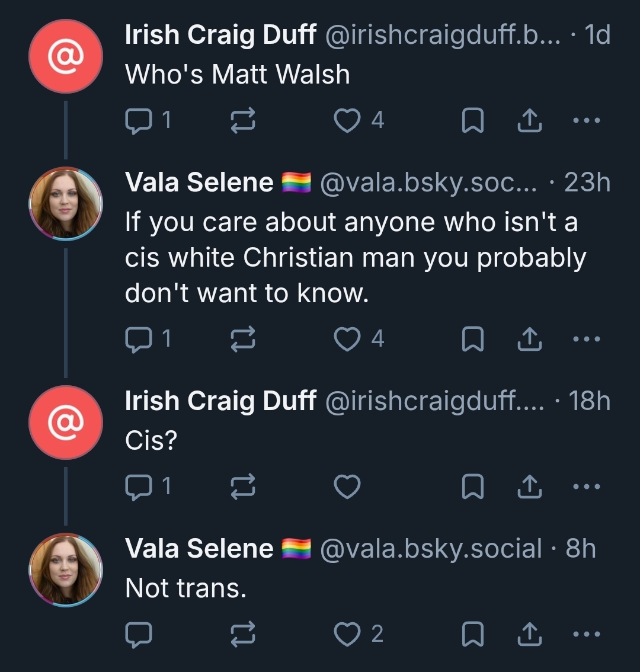The image size is (640, 672).
Task: Open the @vala.bsky.social handle link
Action: (x=431, y=549)
